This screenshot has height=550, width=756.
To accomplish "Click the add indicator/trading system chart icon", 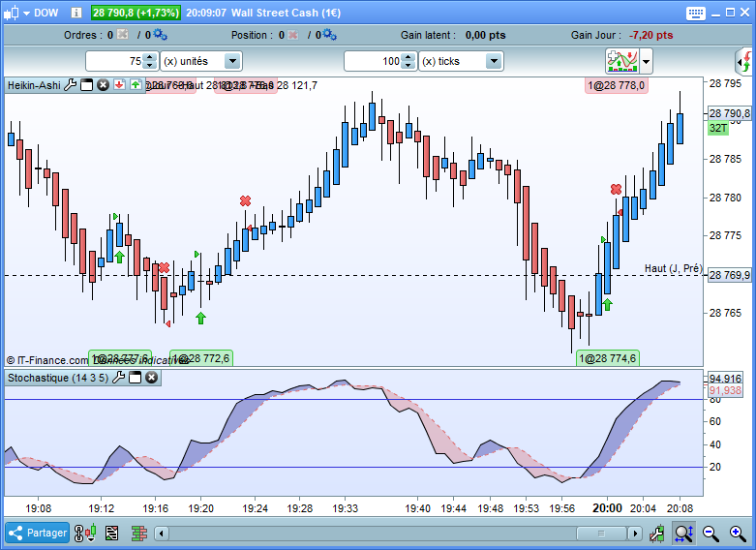I will 622,61.
